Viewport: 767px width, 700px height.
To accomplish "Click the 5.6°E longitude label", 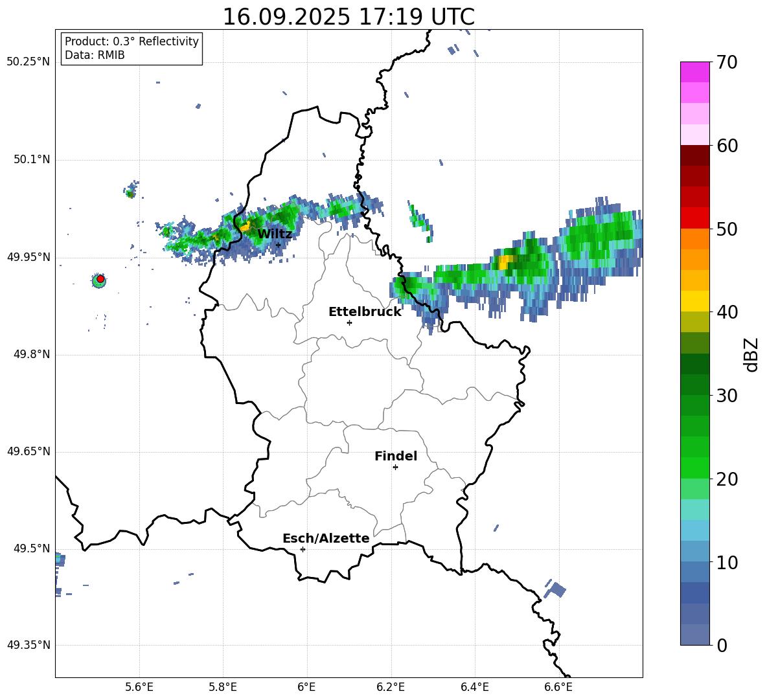I will tap(139, 688).
